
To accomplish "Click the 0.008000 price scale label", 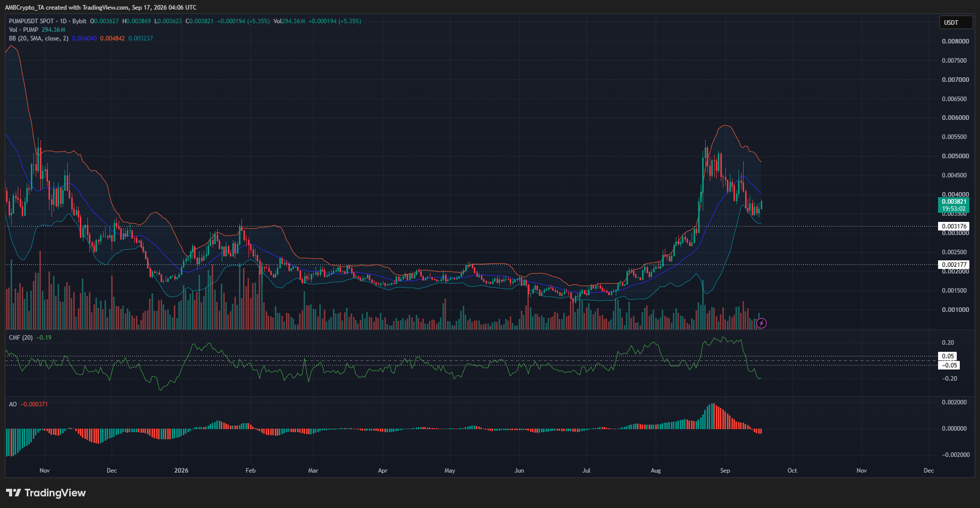I will click(x=955, y=41).
